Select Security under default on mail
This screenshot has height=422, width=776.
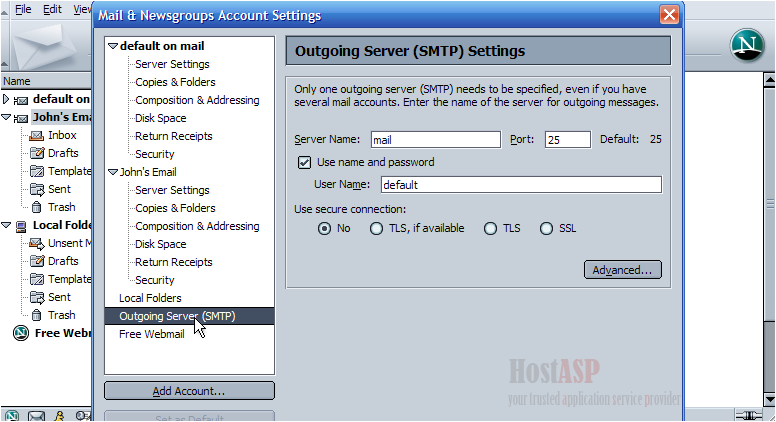[154, 154]
